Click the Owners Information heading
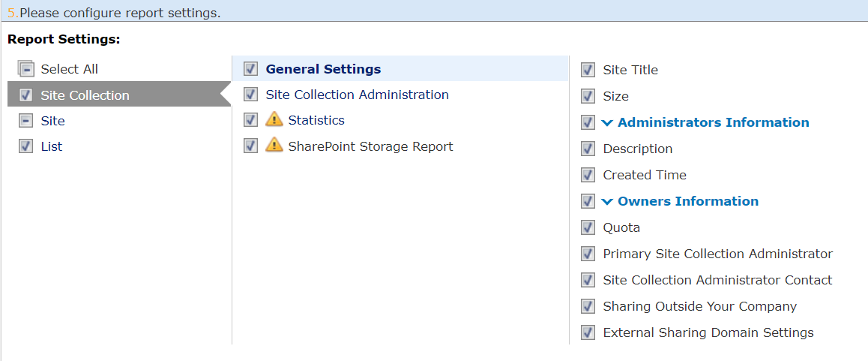This screenshot has height=361, width=868. pyautogui.click(x=688, y=200)
